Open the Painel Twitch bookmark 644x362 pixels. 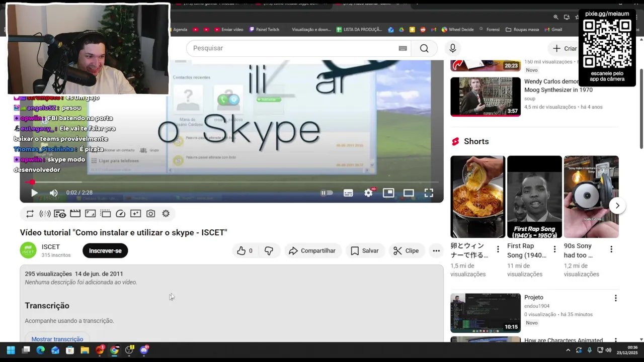point(264,30)
